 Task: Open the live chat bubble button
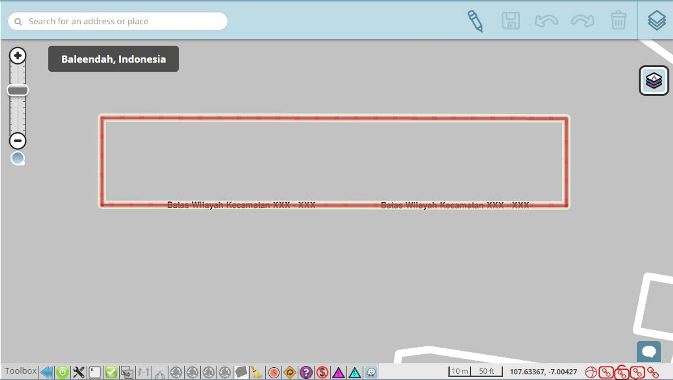[649, 352]
